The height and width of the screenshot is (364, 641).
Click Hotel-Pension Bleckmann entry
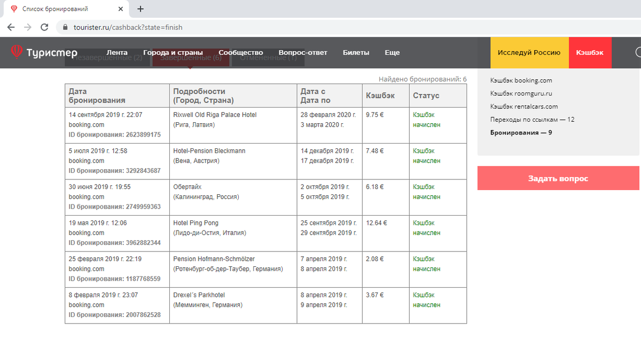209,151
